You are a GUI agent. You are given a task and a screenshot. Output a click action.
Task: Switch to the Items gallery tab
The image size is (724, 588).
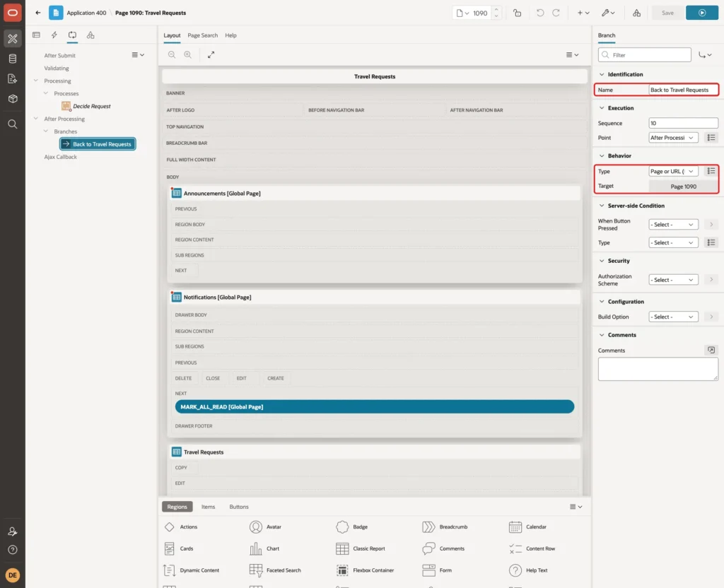[208, 507]
